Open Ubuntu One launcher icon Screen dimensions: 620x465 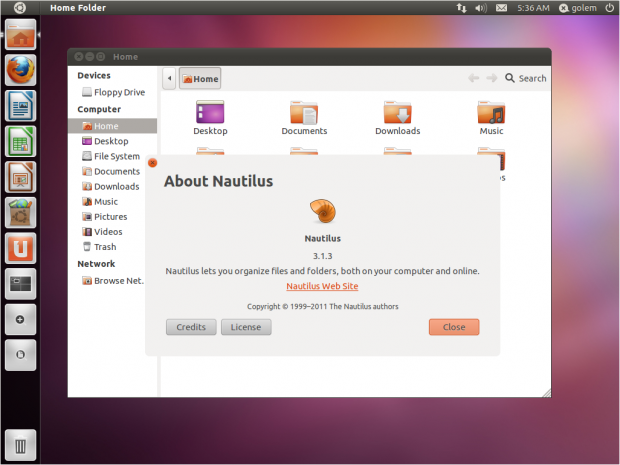[21, 248]
